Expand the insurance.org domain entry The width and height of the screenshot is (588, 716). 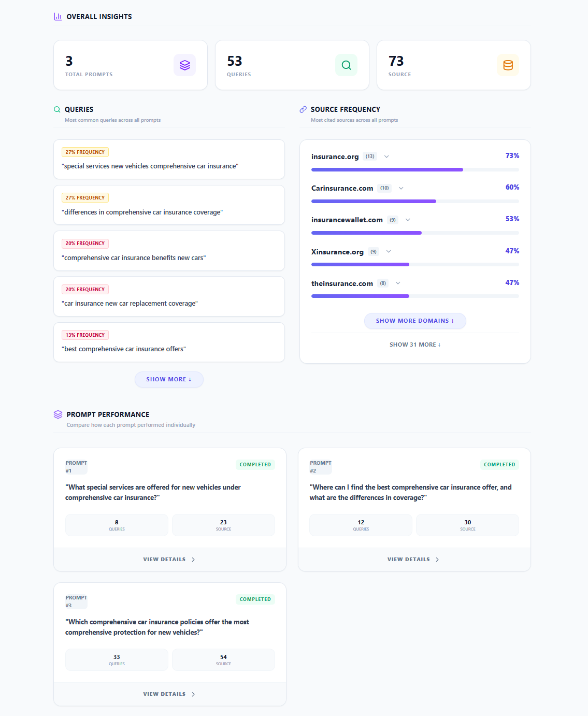pos(386,156)
